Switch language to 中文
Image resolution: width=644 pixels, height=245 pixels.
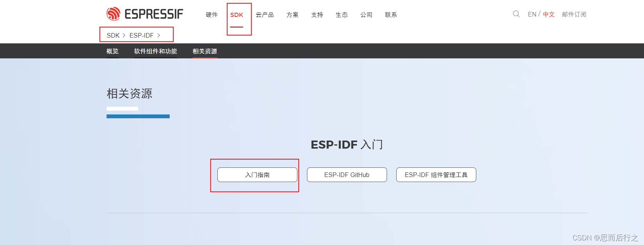pos(549,14)
